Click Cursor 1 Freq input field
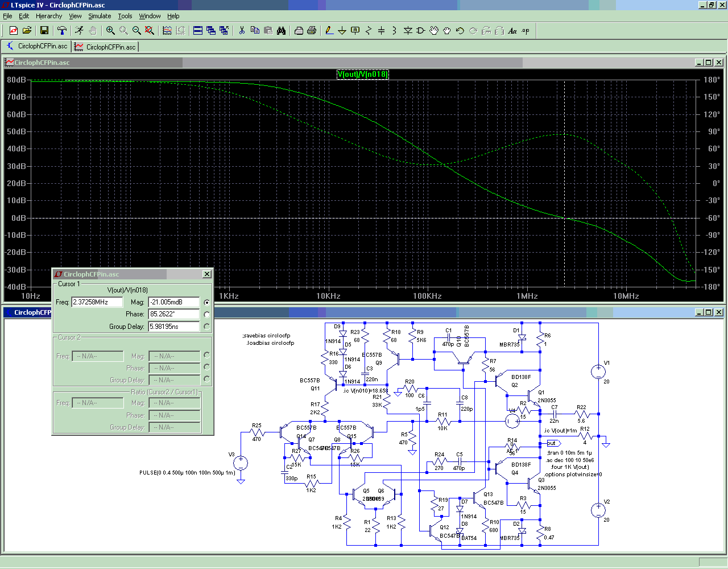728x569 pixels. [x=97, y=302]
